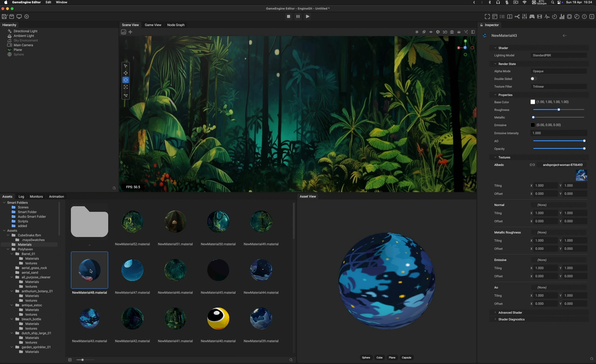
Task: Click the Emissive Intensity value field
Action: [x=559, y=133]
